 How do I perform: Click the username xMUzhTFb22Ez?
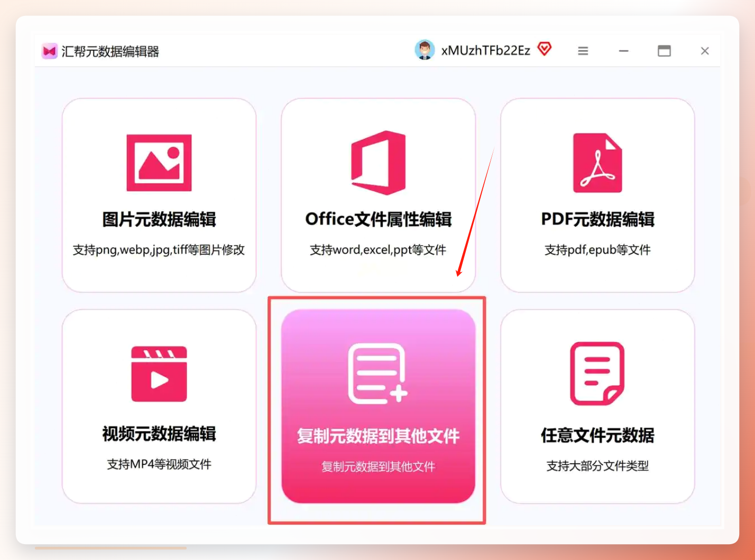[x=486, y=51]
